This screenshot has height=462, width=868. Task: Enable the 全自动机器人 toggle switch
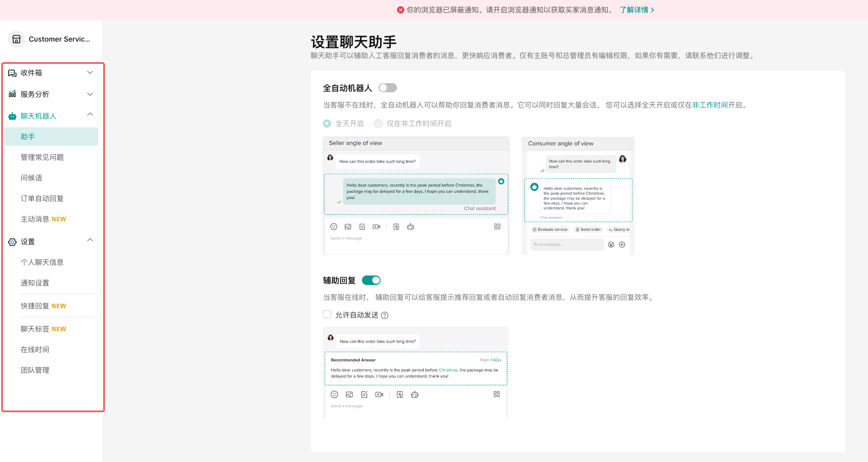tap(388, 88)
